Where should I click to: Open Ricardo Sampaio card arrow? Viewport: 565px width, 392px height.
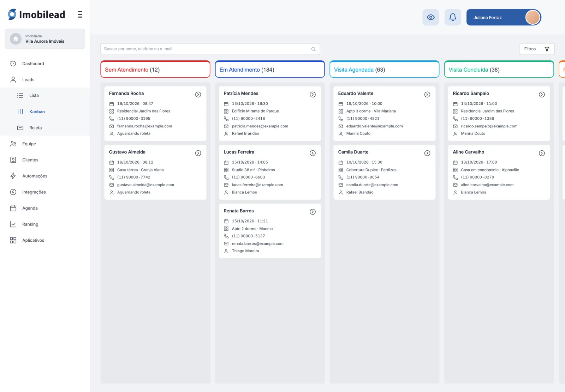542,95
